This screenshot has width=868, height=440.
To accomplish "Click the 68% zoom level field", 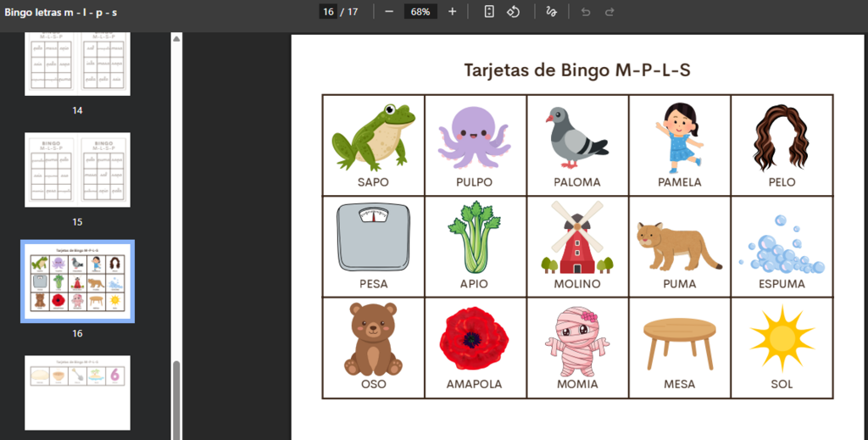I will [420, 12].
